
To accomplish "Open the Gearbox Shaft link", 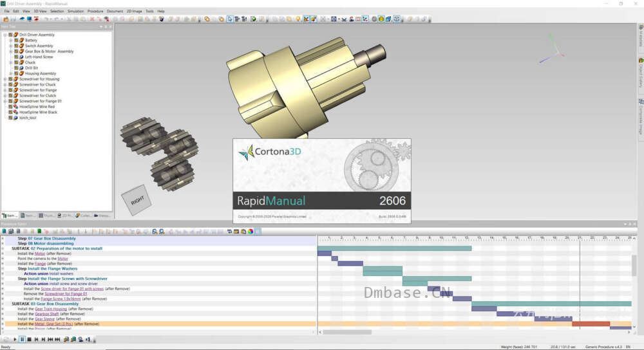I will coord(47,314).
